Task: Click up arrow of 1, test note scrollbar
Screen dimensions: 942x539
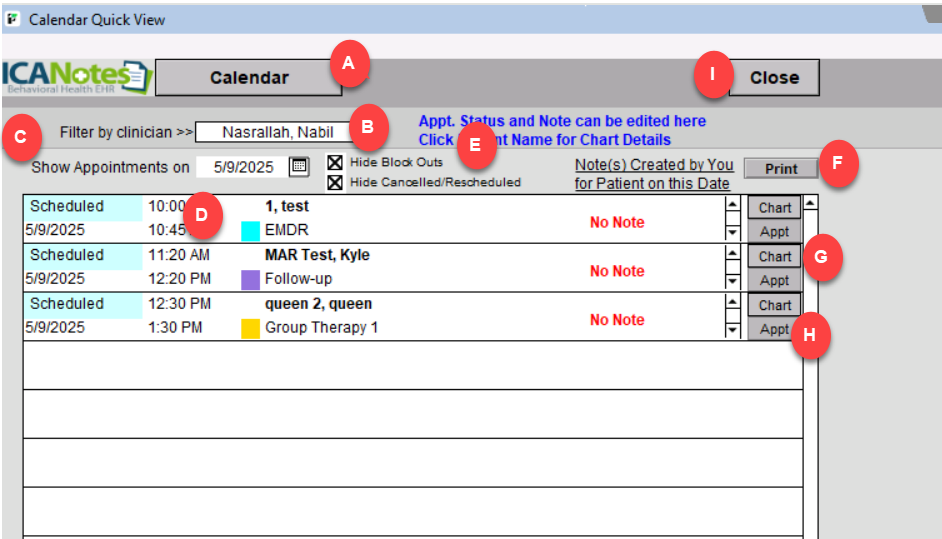Action: pyautogui.click(x=732, y=204)
